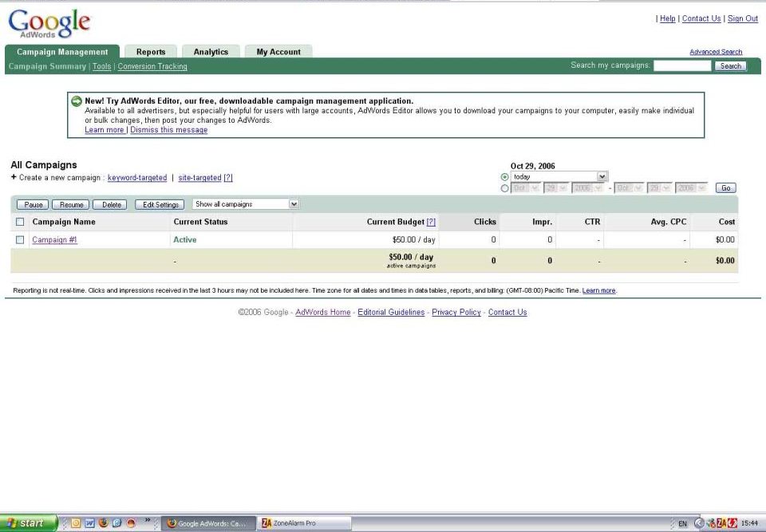766x532 pixels.
Task: Open the start day dropdown
Action: pyautogui.click(x=556, y=187)
